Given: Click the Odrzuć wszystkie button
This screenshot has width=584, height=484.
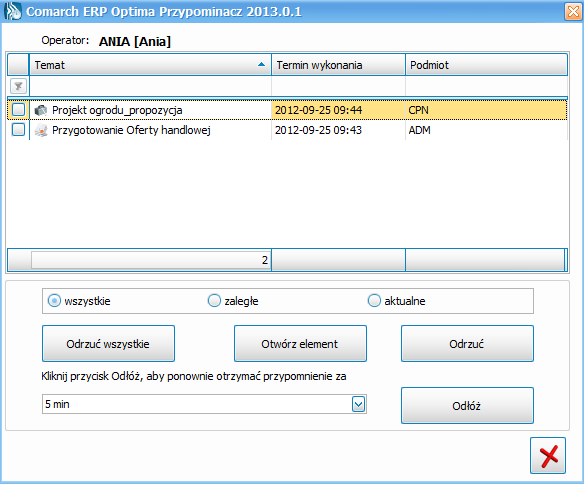Looking at the screenshot, I should [108, 344].
